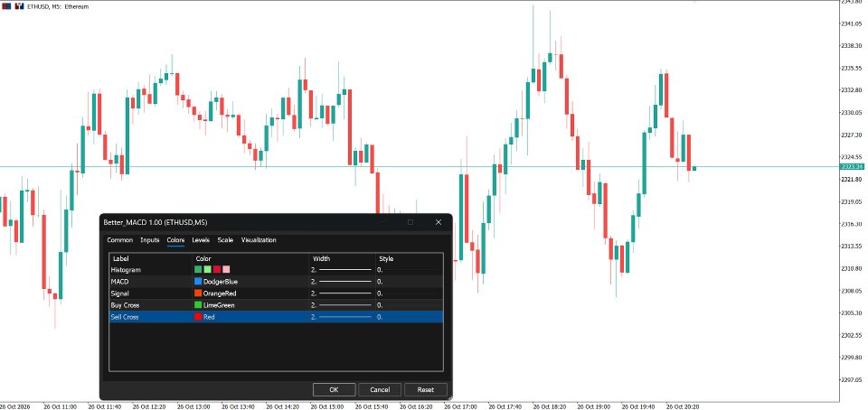868x410 pixels.
Task: Switch to the Visualization tab
Action: 259,240
